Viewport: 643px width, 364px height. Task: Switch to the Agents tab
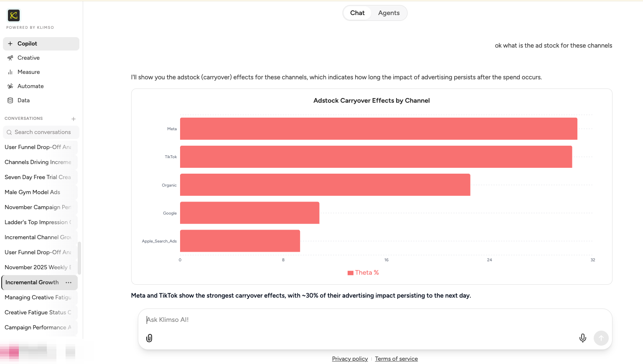tap(389, 13)
